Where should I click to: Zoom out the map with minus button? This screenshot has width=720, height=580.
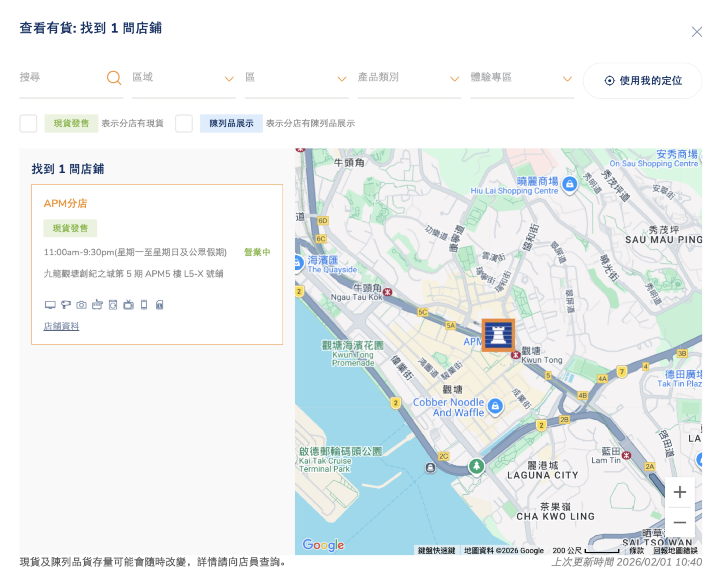[x=680, y=522]
